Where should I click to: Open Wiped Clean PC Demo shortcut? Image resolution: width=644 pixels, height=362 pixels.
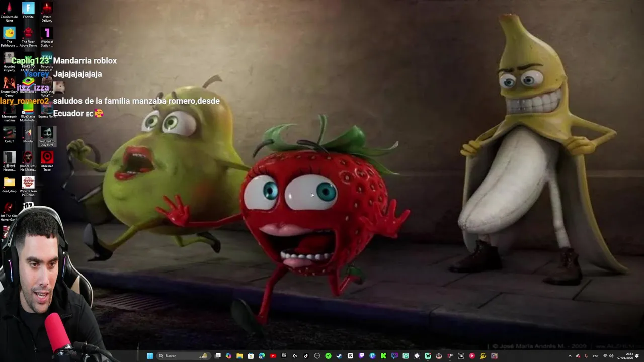28,187
